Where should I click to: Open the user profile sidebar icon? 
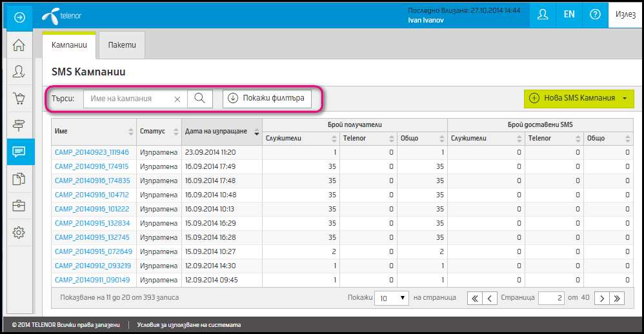19,72
